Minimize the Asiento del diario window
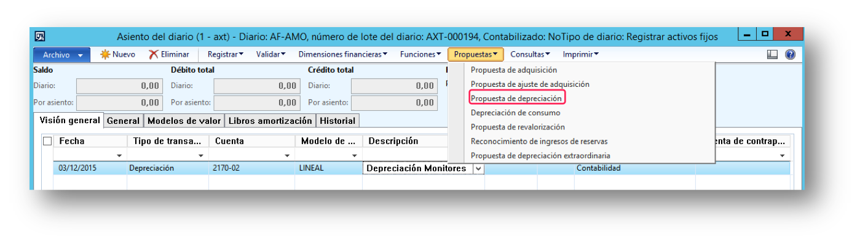 [746, 34]
